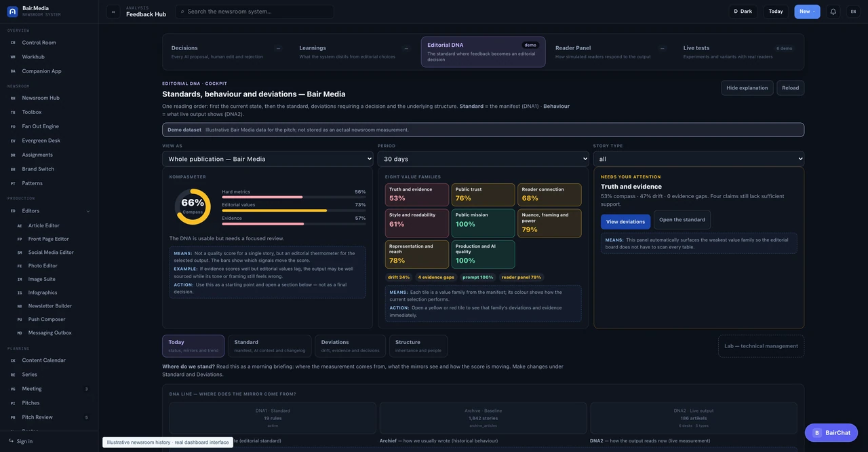Open the Front Page Editor
Screen dimensions: 868x452
click(53, 239)
